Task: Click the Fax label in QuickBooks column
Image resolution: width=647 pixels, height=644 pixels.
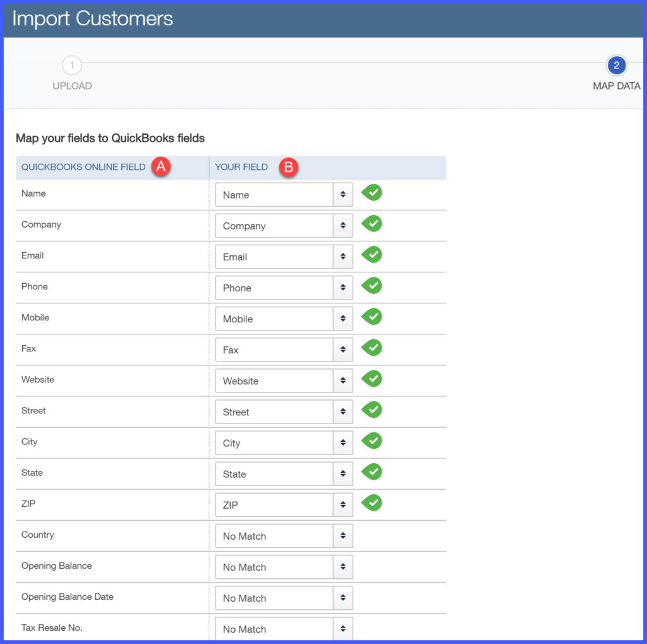Action: [x=28, y=348]
